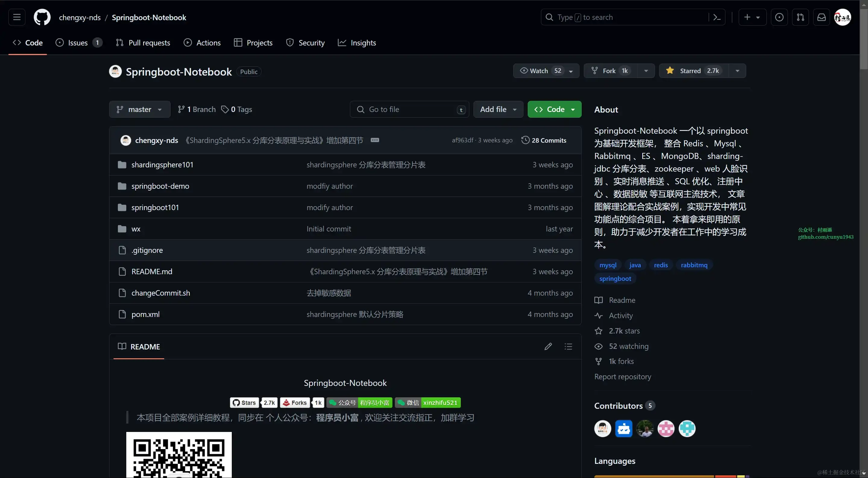Expand commit message ellipsis icon
Image resolution: width=868 pixels, height=478 pixels.
pos(375,140)
